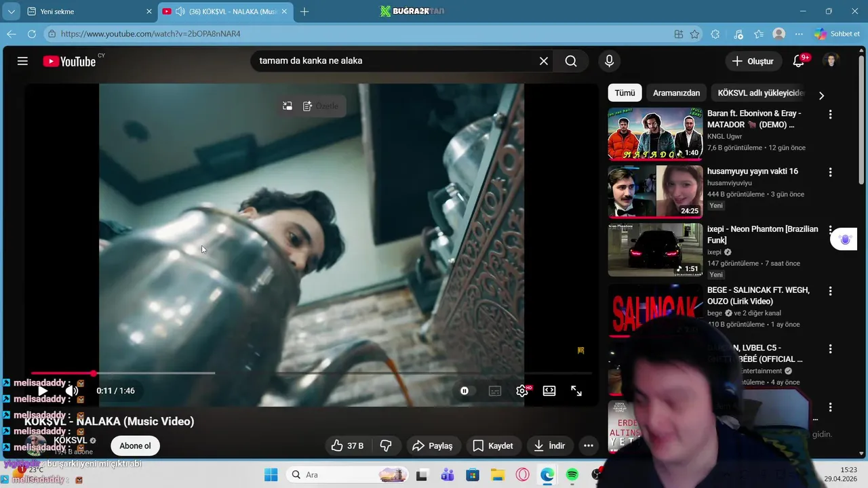This screenshot has height=488, width=868.
Task: Enter fullscreen on the video player
Action: point(576,391)
